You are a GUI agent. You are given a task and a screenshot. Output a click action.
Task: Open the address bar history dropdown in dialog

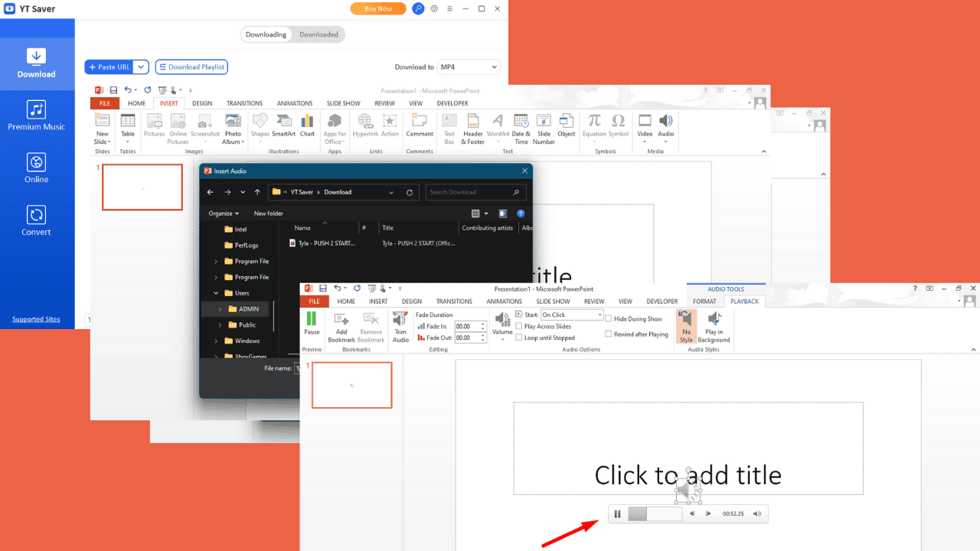coord(391,192)
